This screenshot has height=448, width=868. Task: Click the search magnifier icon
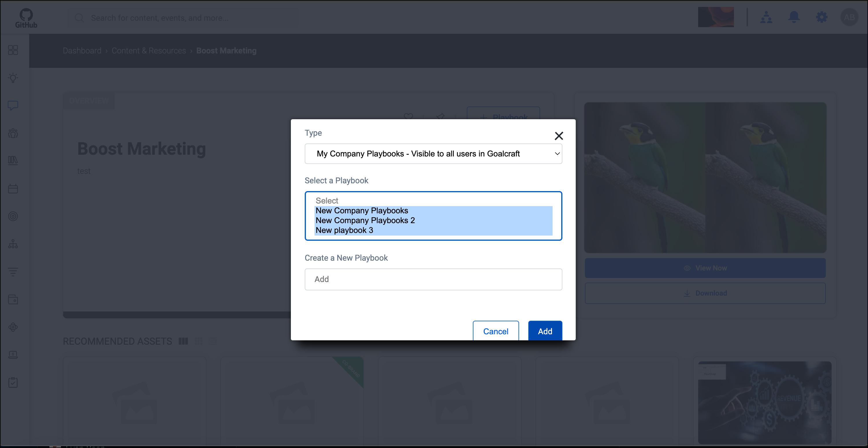point(79,18)
